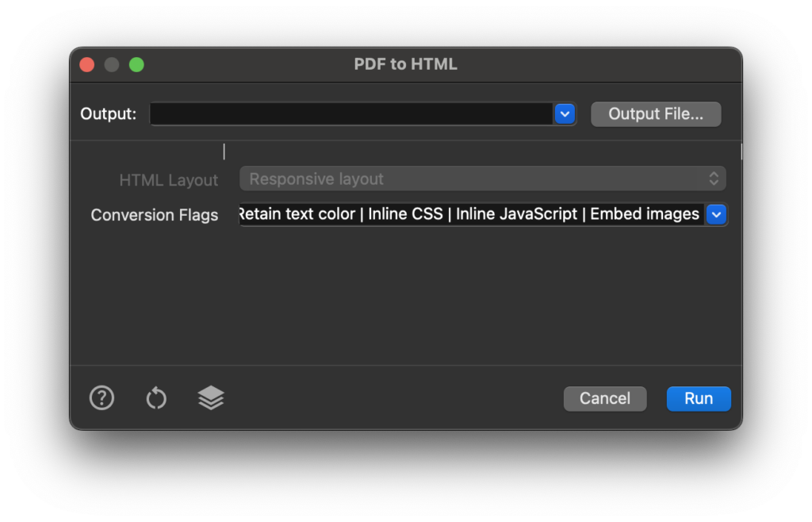Reset settings with the circular arrow icon

(156, 398)
